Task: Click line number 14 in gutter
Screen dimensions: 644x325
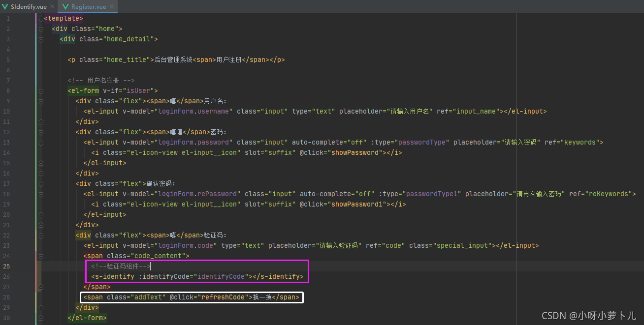Action: pyautogui.click(x=6, y=153)
